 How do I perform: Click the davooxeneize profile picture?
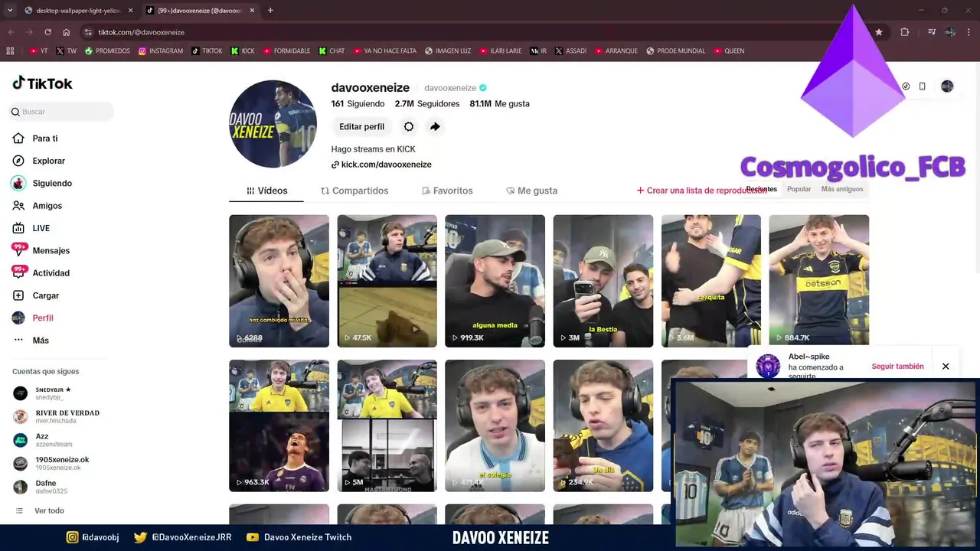point(273,123)
